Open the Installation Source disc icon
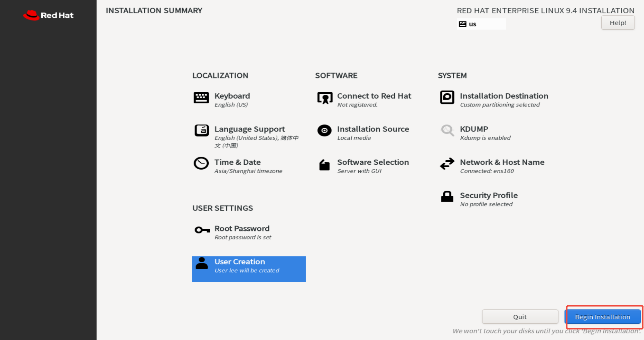This screenshot has height=340, width=644. tap(324, 131)
